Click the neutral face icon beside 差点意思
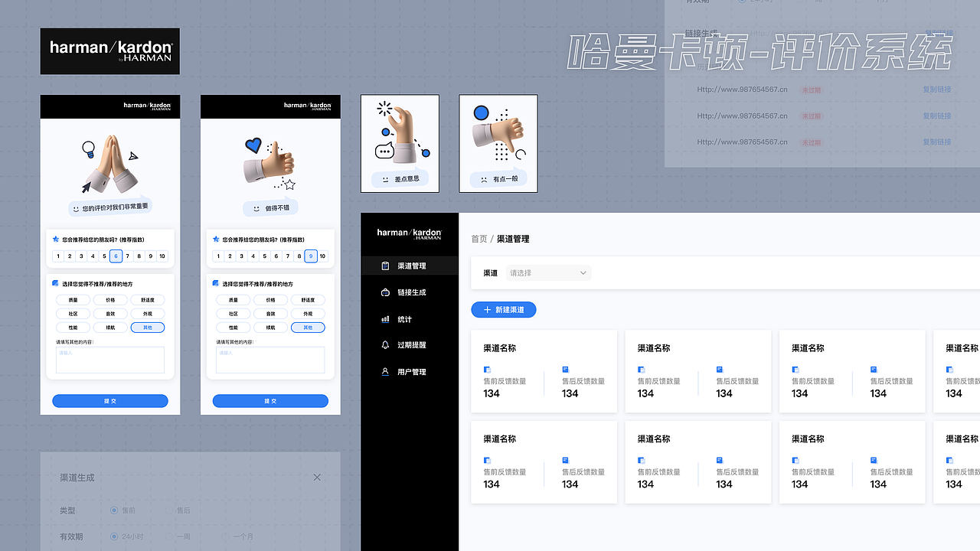This screenshot has height=551, width=980. (385, 179)
